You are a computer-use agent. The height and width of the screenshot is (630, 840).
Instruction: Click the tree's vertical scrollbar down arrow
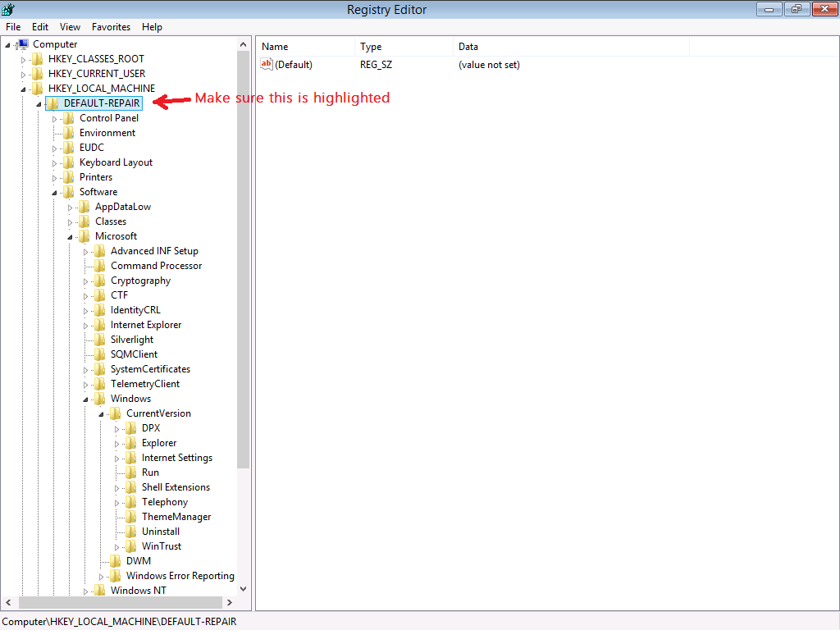pos(243,588)
